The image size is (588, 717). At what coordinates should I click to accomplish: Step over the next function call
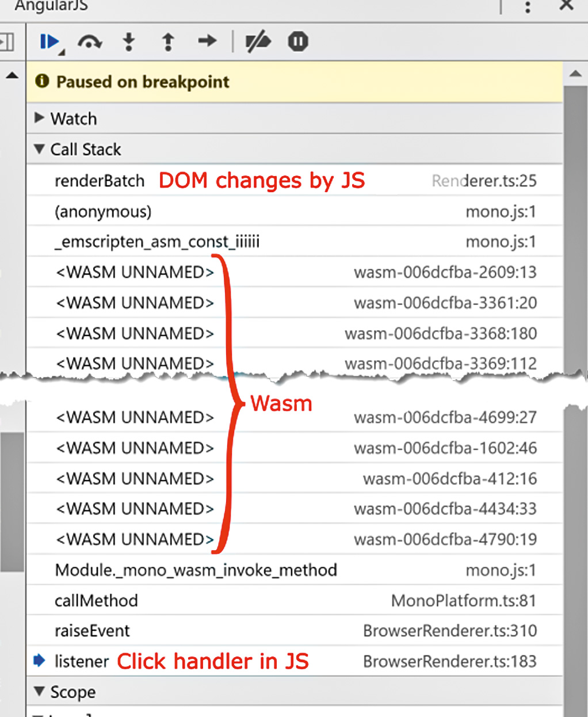tap(90, 42)
